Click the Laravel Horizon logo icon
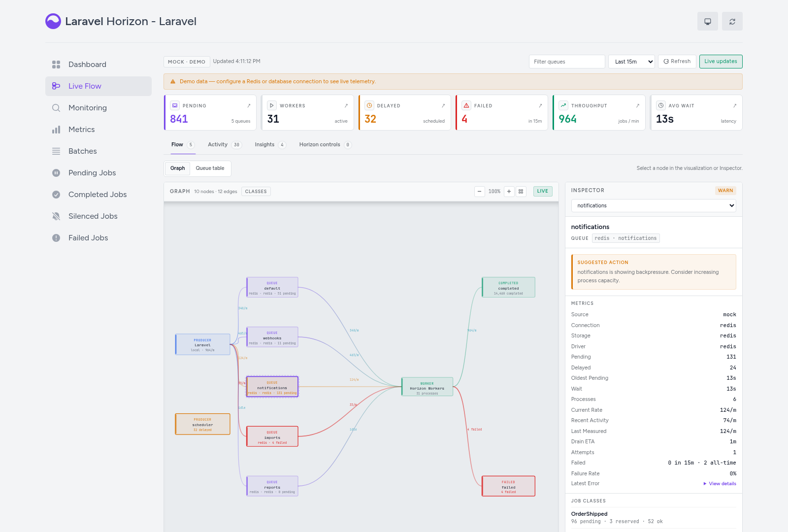Screen dimensions: 788x532 pos(53,21)
